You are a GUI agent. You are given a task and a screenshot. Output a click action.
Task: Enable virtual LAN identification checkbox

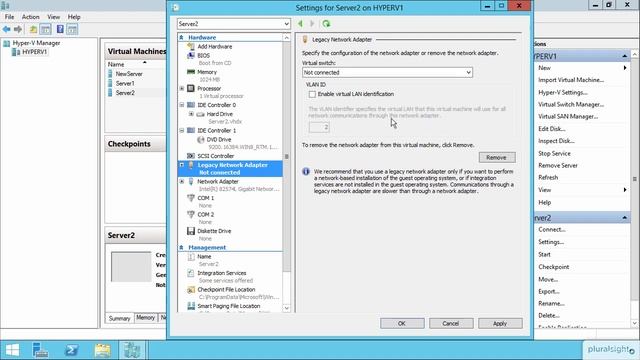point(312,94)
